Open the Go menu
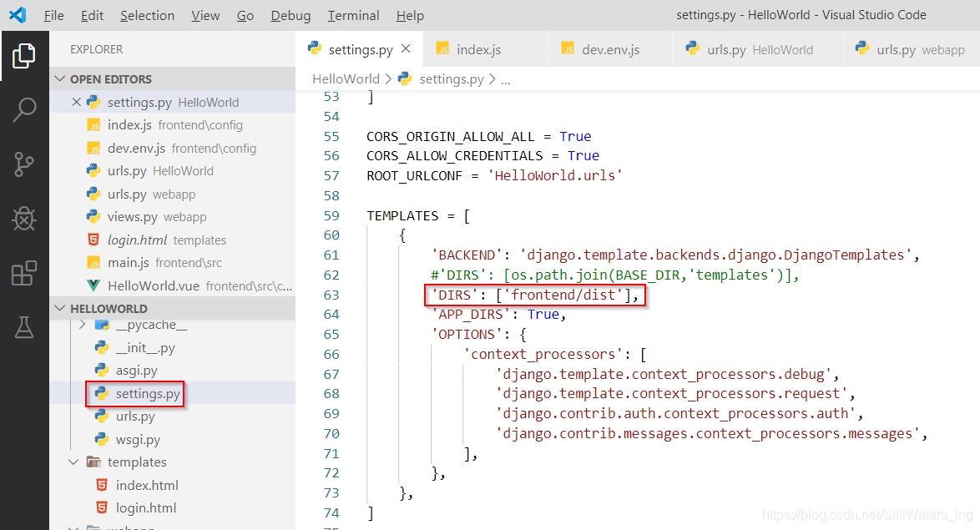Image resolution: width=980 pixels, height=530 pixels. tap(245, 15)
